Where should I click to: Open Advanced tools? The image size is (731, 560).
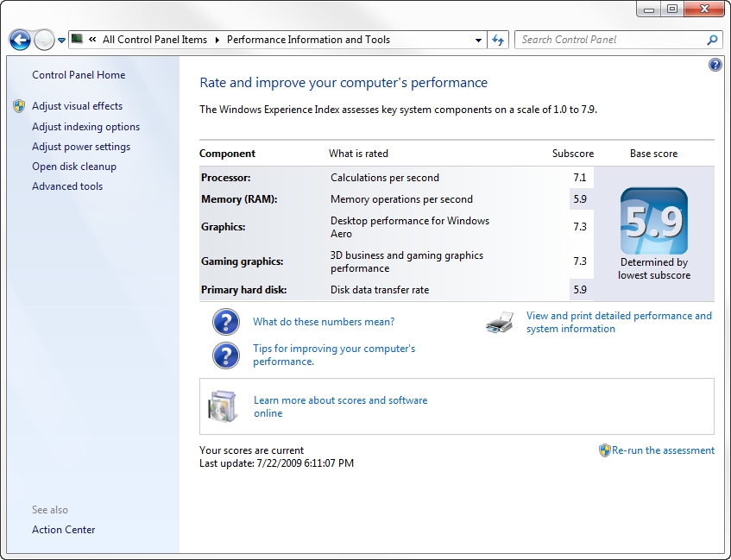tap(67, 186)
